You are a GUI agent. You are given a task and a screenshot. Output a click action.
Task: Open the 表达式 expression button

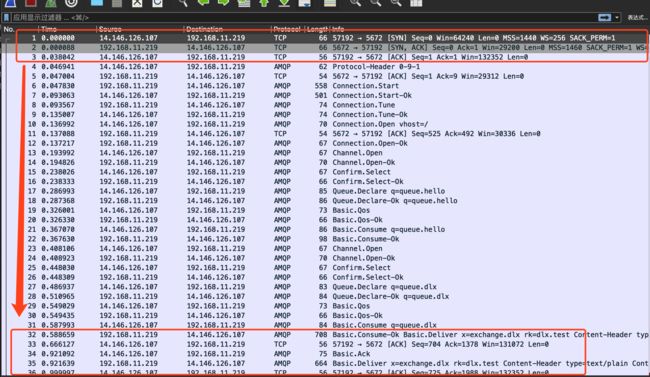(637, 17)
